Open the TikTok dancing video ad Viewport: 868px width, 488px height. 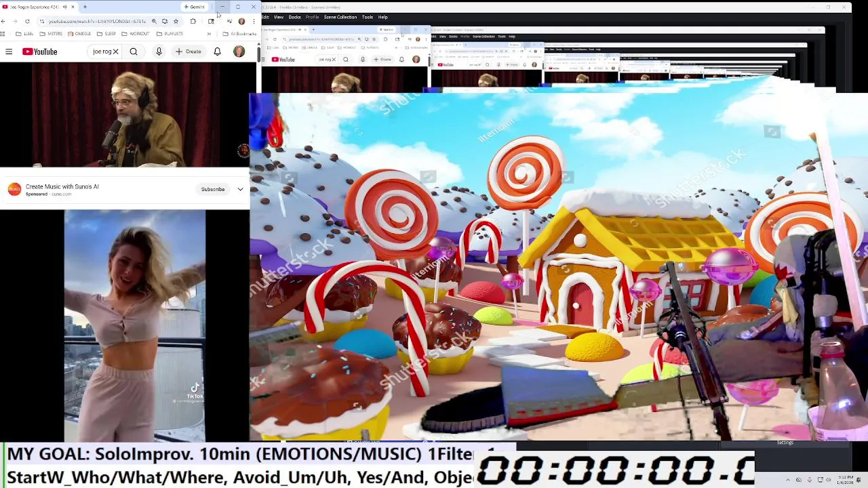tap(135, 325)
